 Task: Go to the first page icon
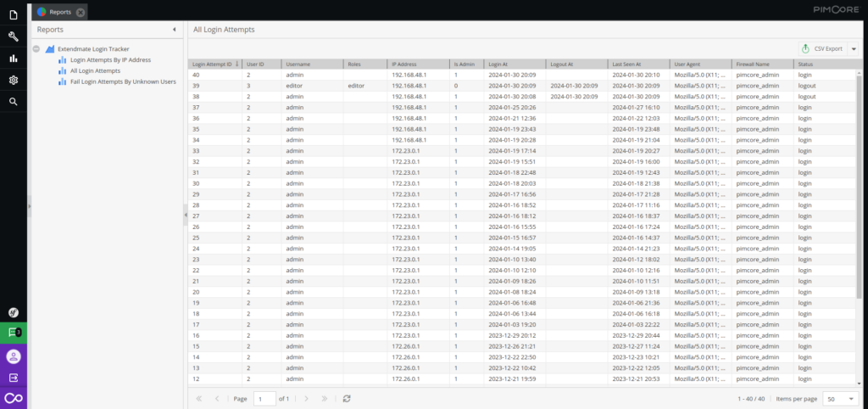point(199,399)
